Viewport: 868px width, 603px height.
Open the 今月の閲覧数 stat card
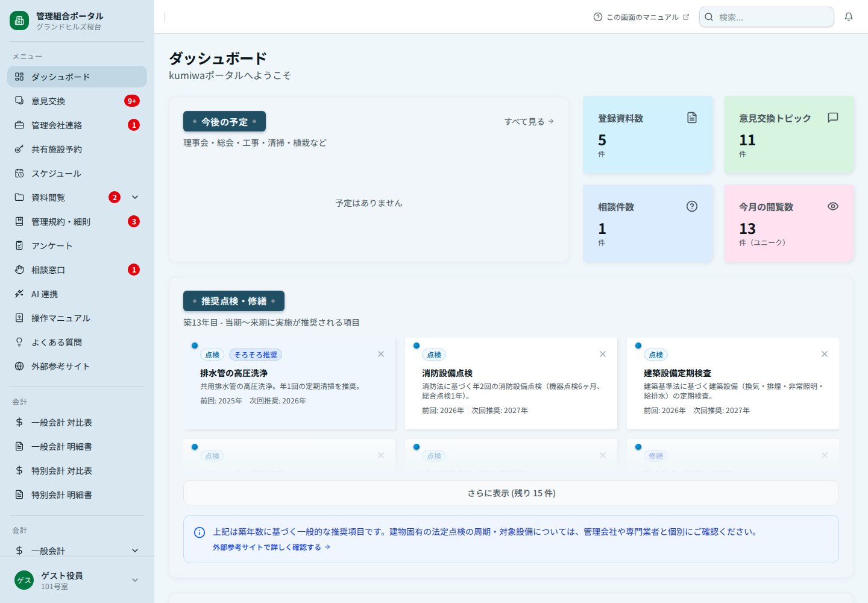[x=789, y=223]
